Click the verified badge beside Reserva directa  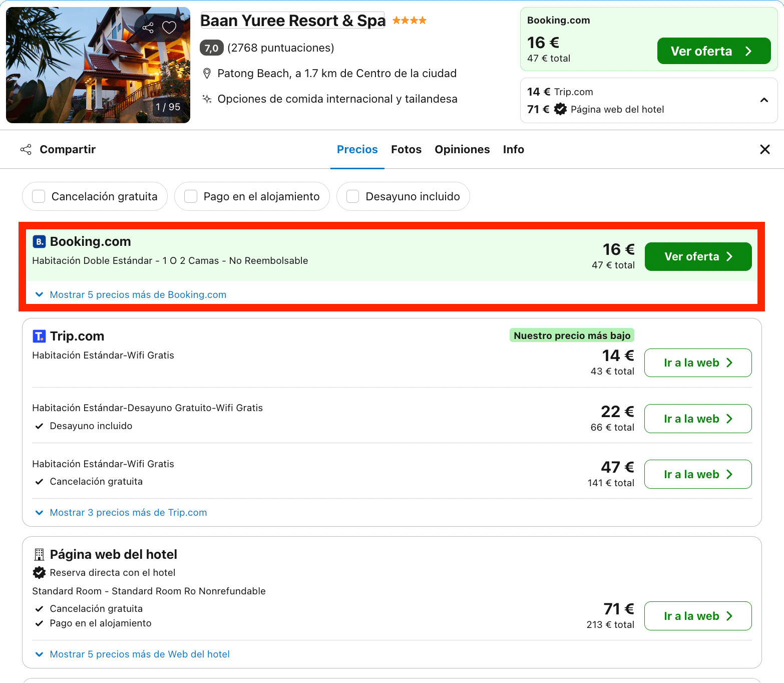click(39, 572)
